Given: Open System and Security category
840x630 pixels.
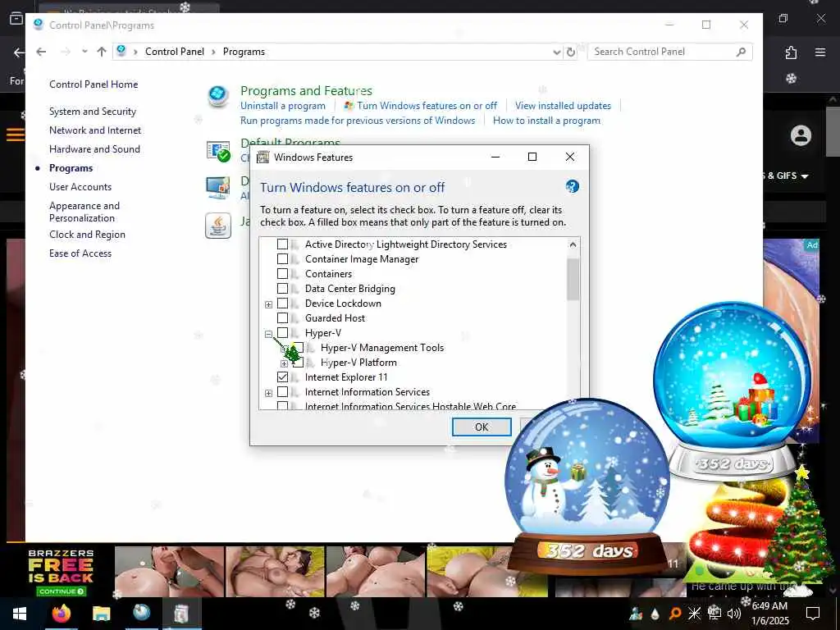Looking at the screenshot, I should pyautogui.click(x=93, y=112).
